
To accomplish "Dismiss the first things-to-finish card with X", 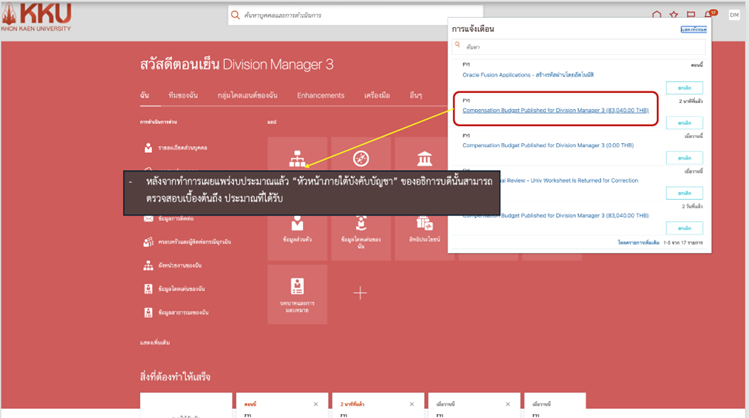I will tap(316, 403).
